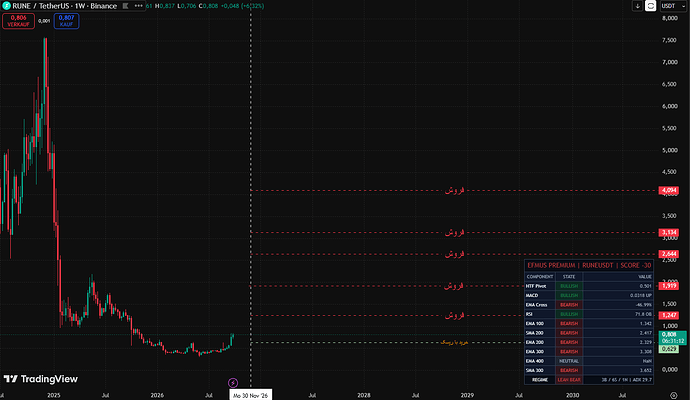Open the time axis settings gear icon
This screenshot has height=400, width=690.
coord(673,395)
